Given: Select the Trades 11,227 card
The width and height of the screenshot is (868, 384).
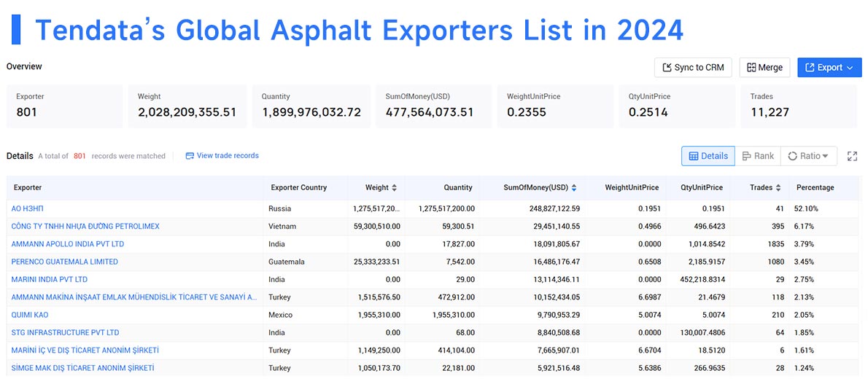Looking at the screenshot, I should 799,106.
